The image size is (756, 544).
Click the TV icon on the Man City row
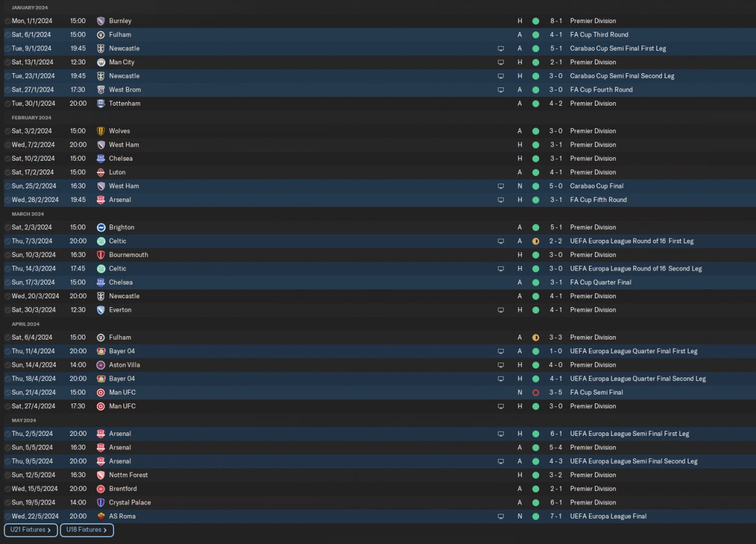[x=501, y=62]
